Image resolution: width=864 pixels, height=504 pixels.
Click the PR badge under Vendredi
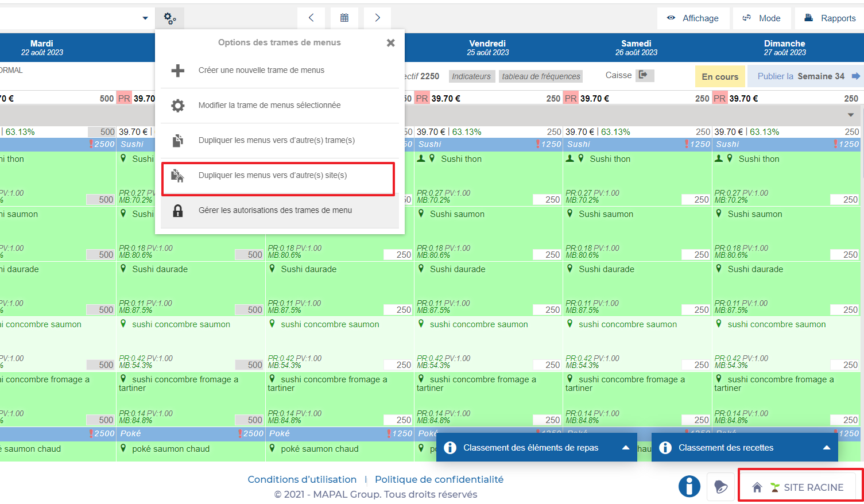click(422, 98)
